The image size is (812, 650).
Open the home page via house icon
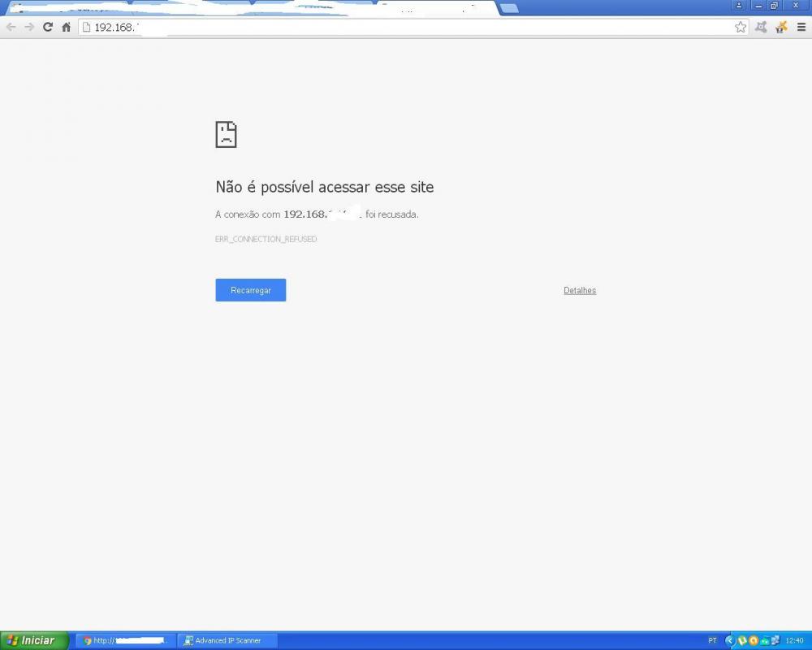click(x=67, y=27)
